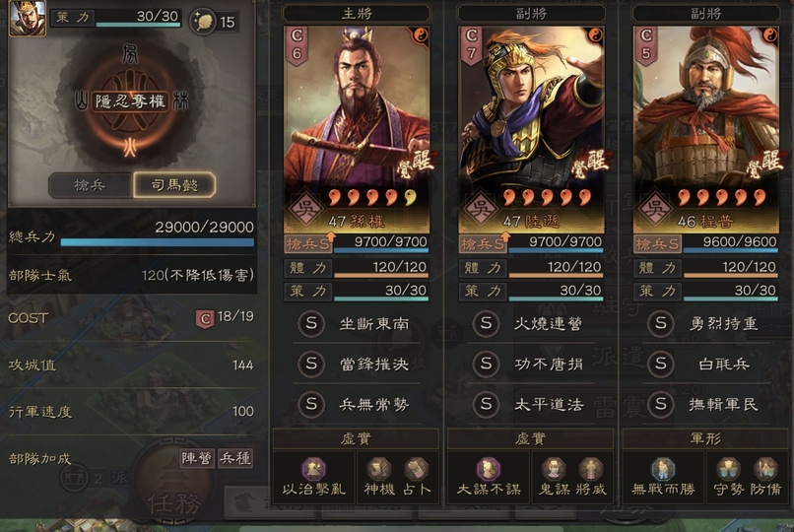Switch to the 槍兵 tab
794x532 pixels.
[x=90, y=185]
